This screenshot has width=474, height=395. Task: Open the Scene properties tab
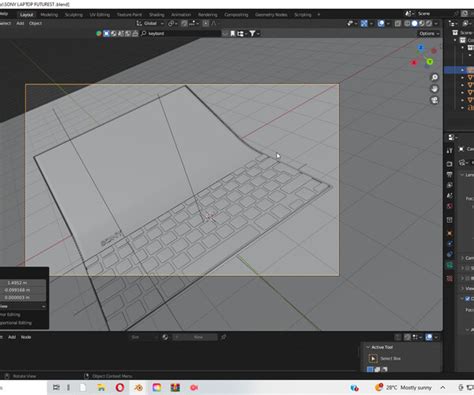click(x=450, y=196)
